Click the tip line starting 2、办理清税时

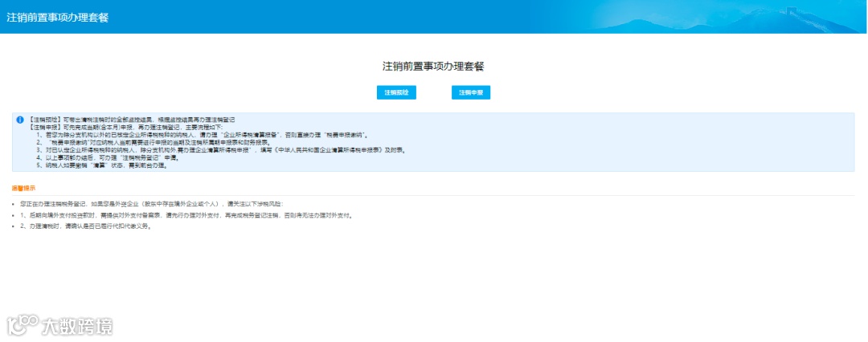click(x=85, y=227)
